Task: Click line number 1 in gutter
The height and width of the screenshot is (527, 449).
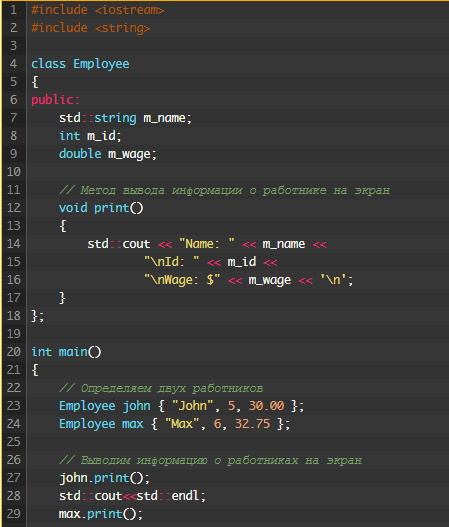Action: pos(14,10)
